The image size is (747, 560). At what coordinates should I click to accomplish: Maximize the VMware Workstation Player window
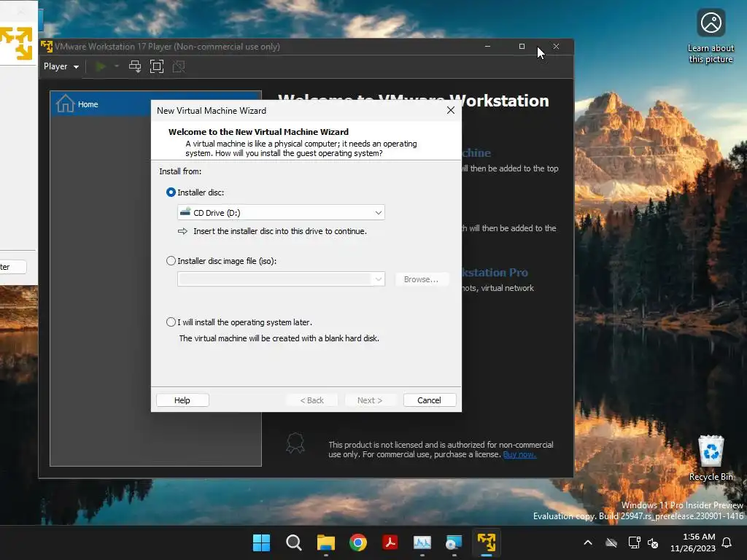point(522,46)
